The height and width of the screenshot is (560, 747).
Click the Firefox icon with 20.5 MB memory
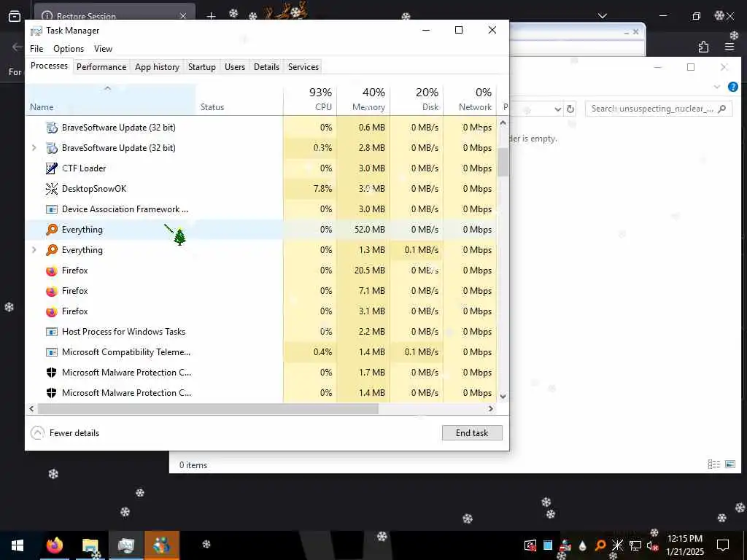[52, 271]
